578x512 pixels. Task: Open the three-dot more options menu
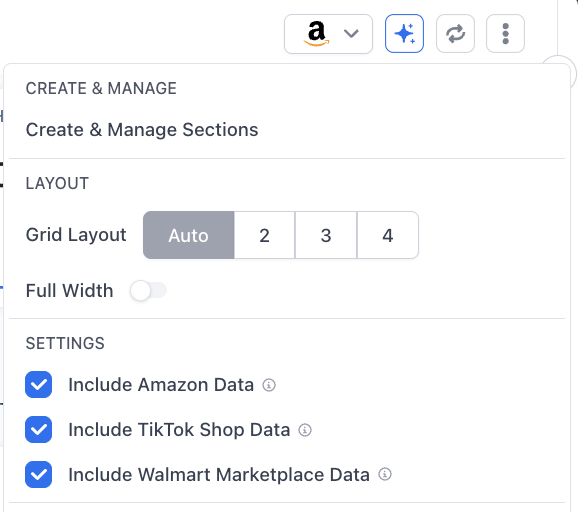505,34
